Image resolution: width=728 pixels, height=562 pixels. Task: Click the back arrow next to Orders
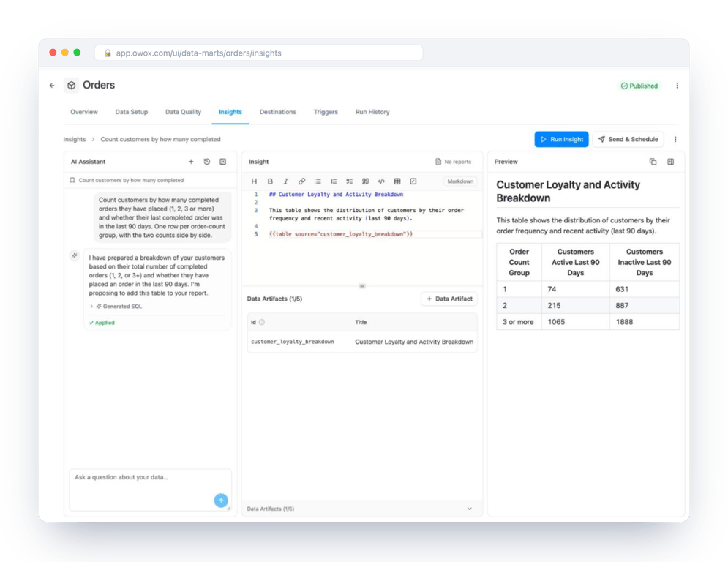tap(52, 86)
